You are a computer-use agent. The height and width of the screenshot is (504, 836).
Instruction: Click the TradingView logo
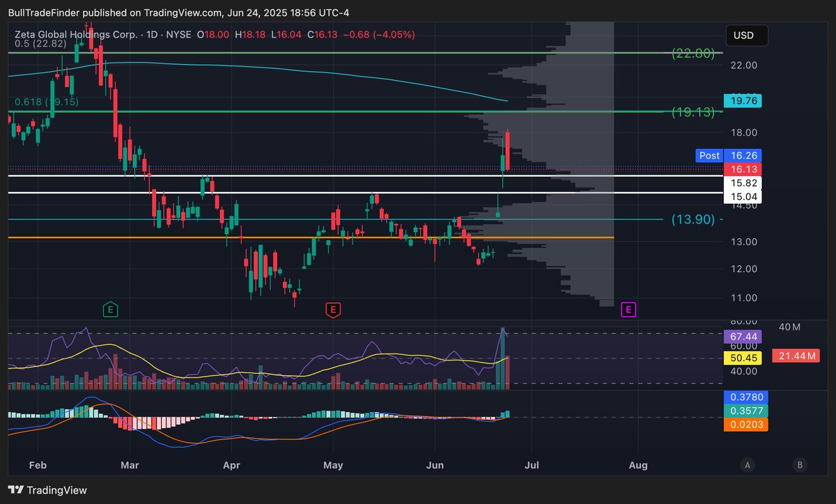tap(47, 490)
